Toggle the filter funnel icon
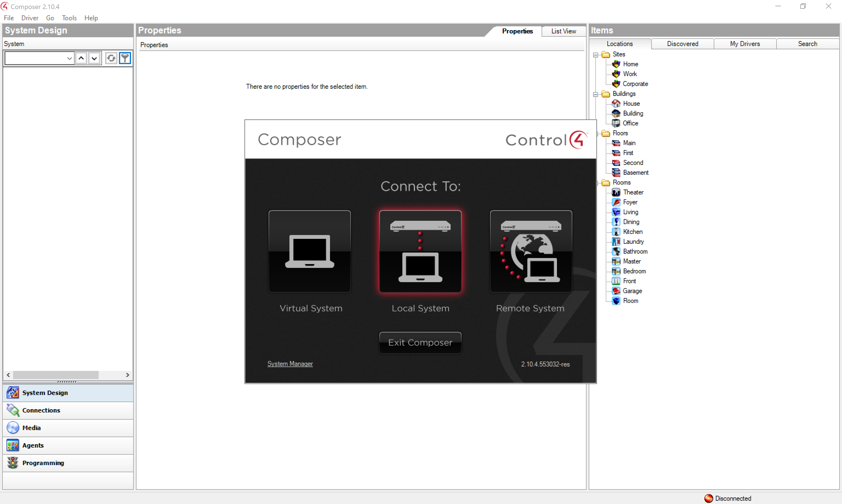 [125, 58]
